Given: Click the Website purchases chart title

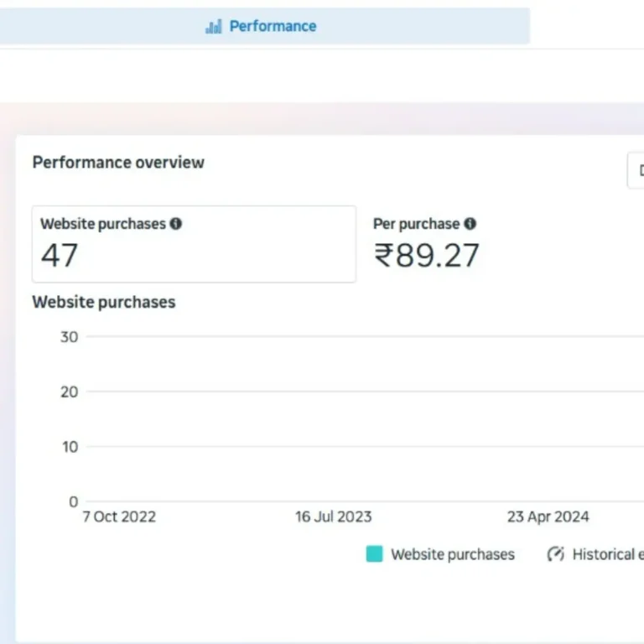Looking at the screenshot, I should tap(104, 302).
